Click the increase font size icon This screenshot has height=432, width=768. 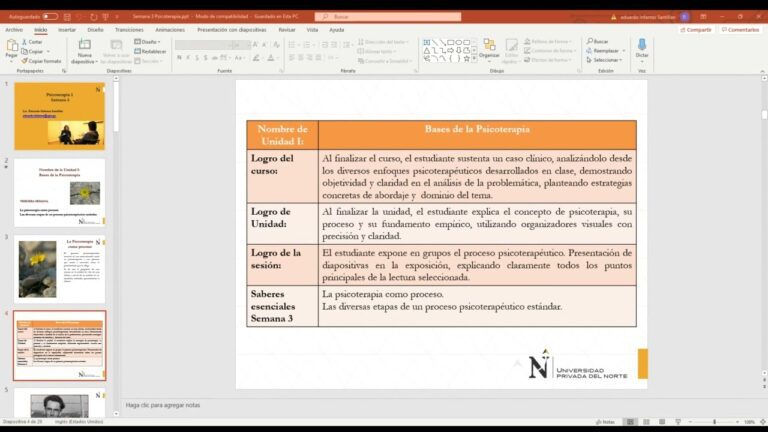tap(255, 45)
